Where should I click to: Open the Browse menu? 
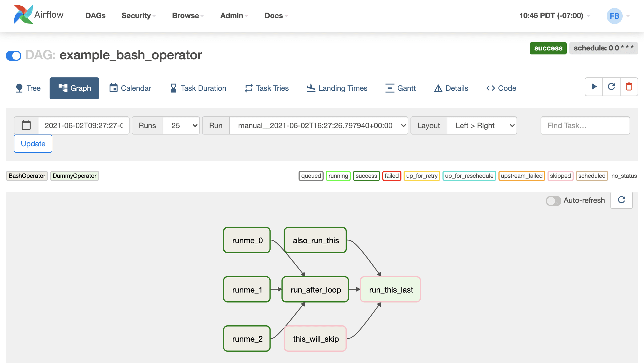tap(186, 15)
